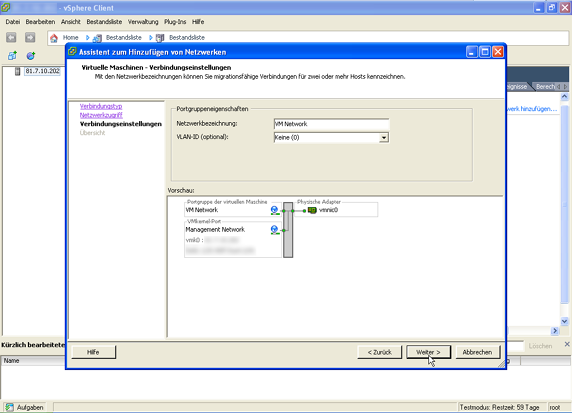Click the forward navigation arrow in toolbar
572x413 pixels.
[30, 37]
